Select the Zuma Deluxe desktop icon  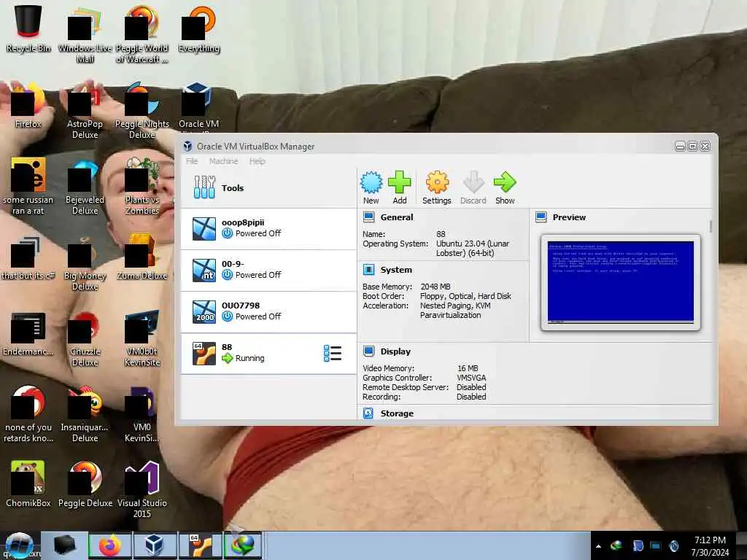coord(142,257)
